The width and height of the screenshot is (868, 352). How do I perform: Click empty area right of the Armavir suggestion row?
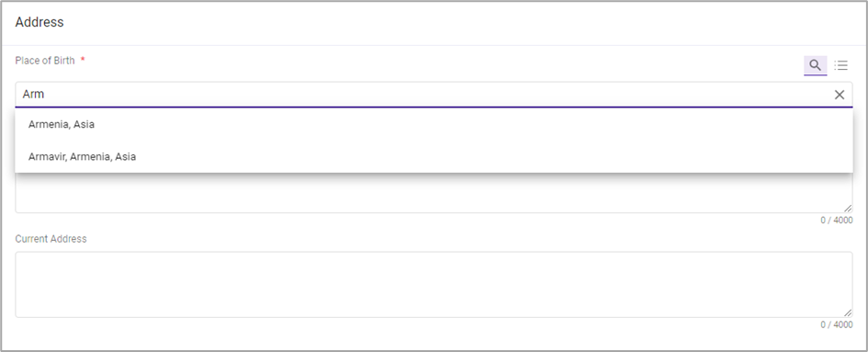(494, 156)
